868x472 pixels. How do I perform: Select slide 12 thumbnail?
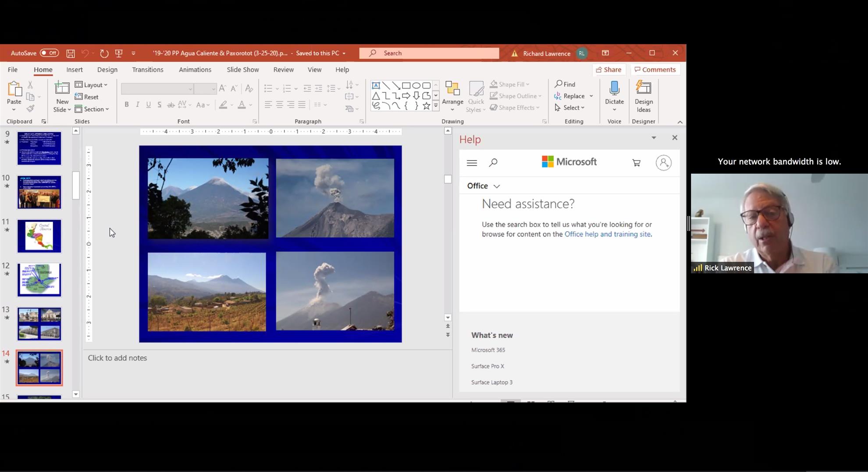(x=39, y=280)
